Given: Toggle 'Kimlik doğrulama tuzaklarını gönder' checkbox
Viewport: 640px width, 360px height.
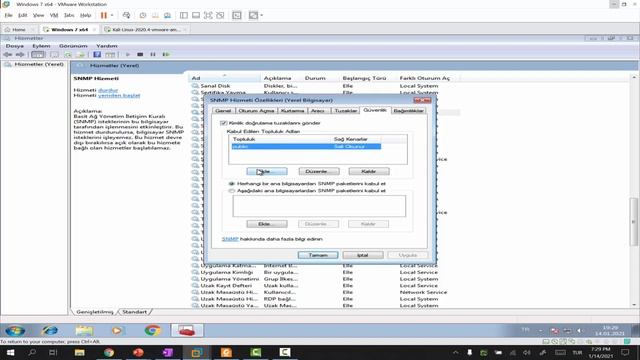Looking at the screenshot, I should pos(223,123).
